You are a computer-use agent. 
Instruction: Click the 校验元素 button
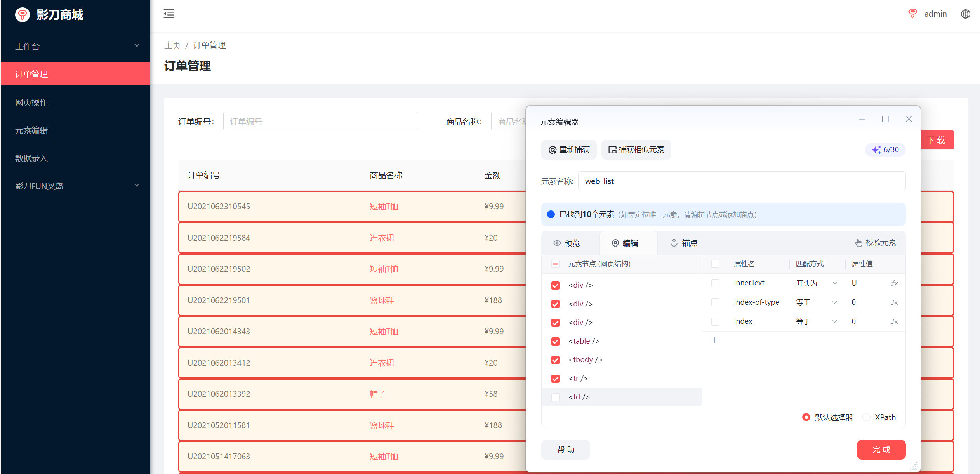[x=876, y=243]
